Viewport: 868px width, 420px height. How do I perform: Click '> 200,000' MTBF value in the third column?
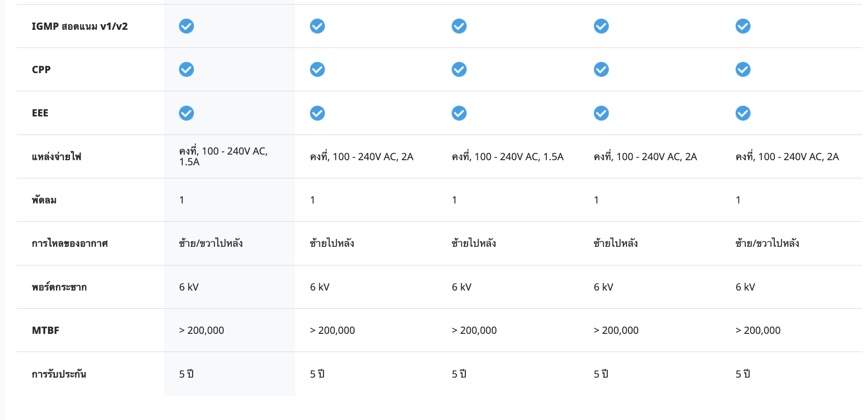[x=474, y=331]
